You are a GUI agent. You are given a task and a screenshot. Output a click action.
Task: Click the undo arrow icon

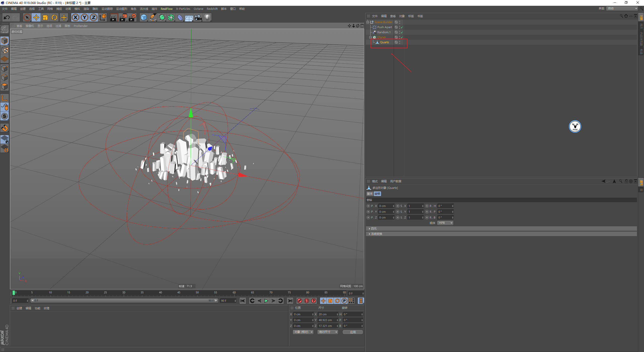pyautogui.click(x=7, y=17)
